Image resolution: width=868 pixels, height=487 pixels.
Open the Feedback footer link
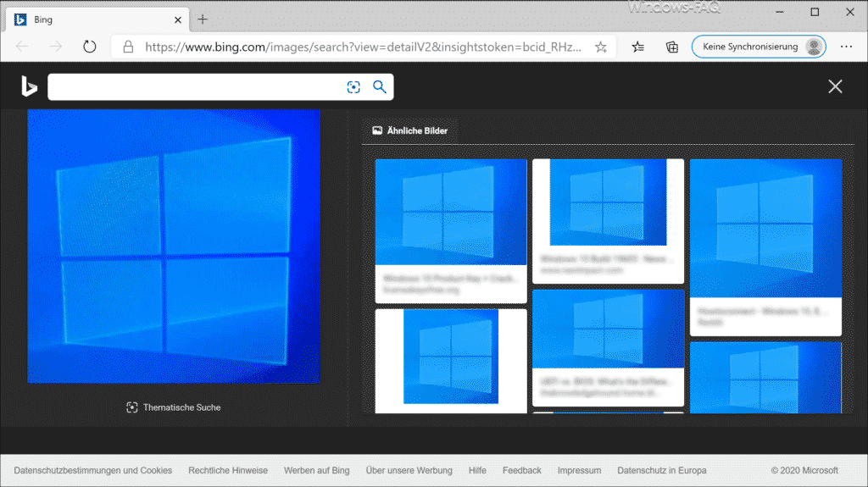pyautogui.click(x=522, y=470)
